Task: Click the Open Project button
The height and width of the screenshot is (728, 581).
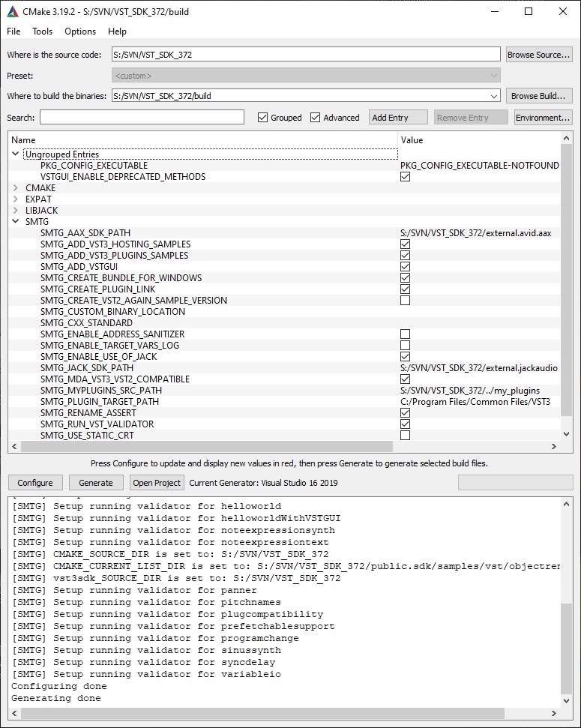Action: 157,483
